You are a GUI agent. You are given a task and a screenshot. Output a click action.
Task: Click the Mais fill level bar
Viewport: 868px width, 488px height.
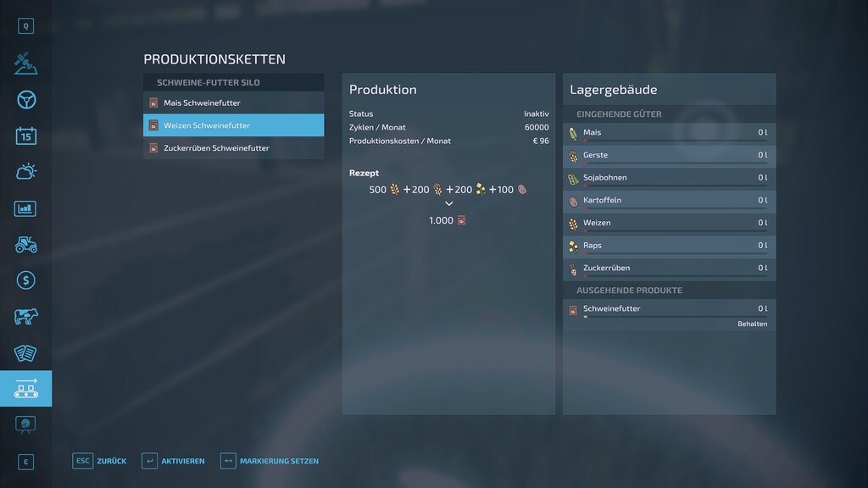coord(676,141)
